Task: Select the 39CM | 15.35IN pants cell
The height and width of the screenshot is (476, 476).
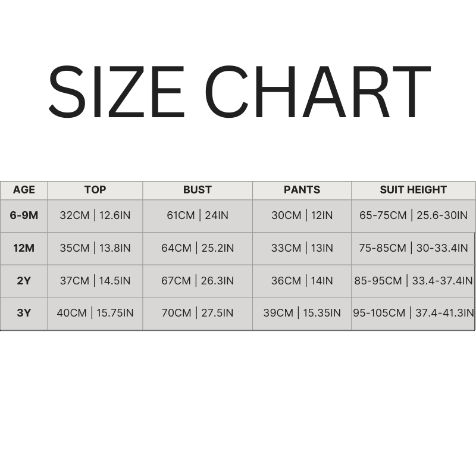Action: tap(302, 313)
